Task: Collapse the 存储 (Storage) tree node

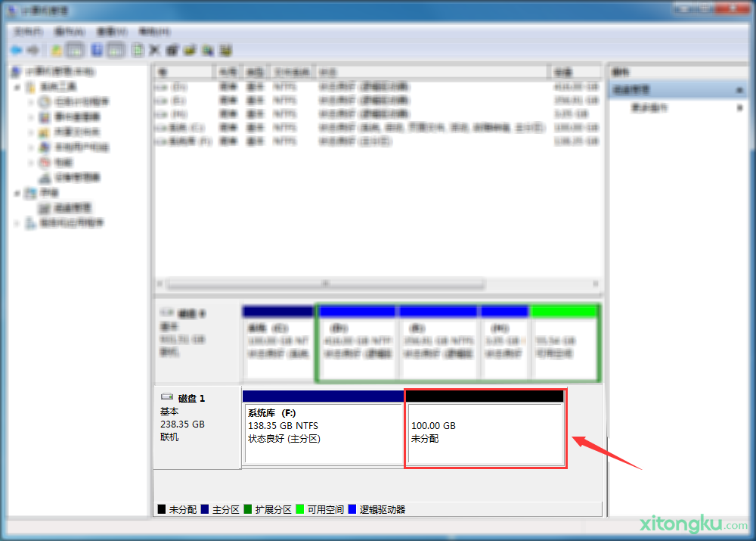Action: 17,193
